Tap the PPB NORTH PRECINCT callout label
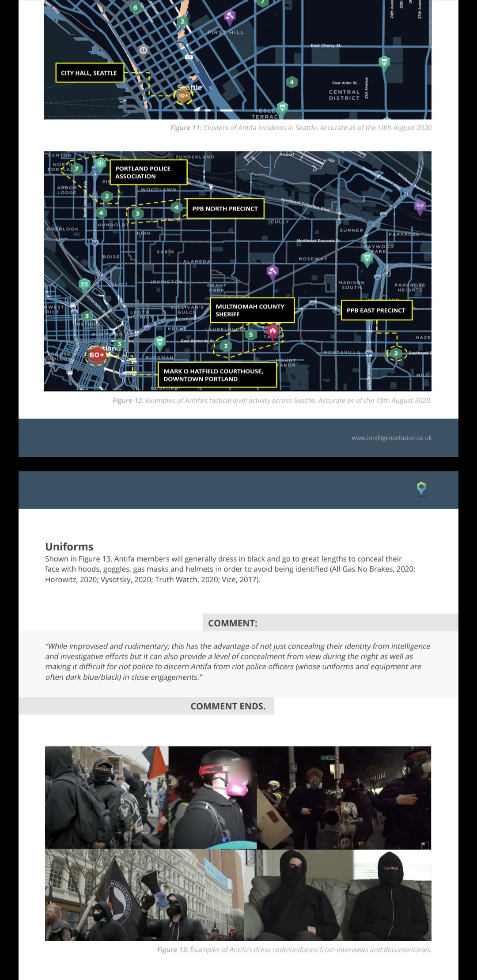This screenshot has height=980, width=477. coord(225,208)
